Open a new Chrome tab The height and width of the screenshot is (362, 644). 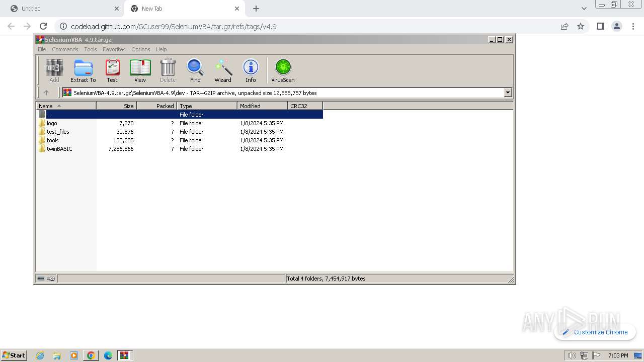[256, 9]
